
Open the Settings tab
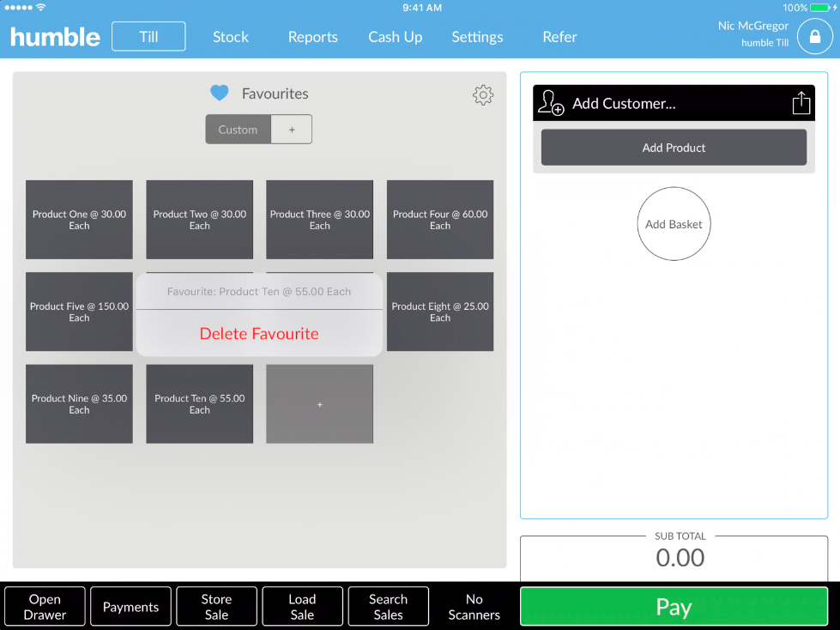pos(477,37)
